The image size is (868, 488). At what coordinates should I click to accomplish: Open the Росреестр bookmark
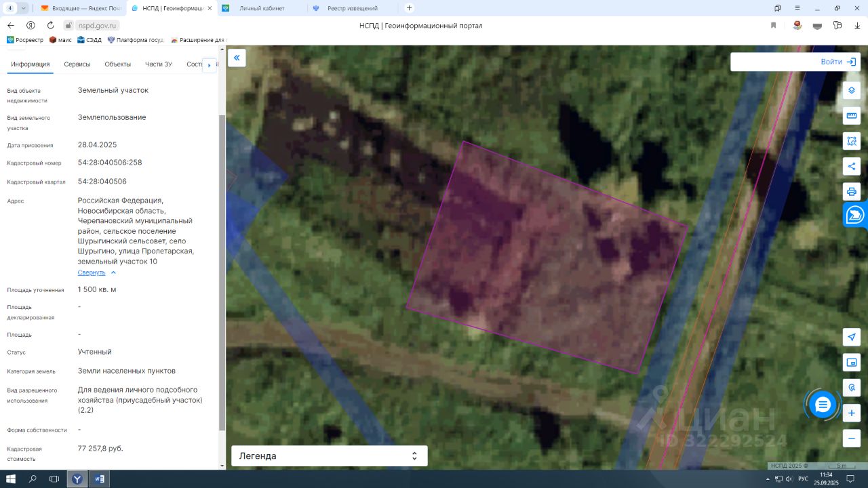[25, 40]
